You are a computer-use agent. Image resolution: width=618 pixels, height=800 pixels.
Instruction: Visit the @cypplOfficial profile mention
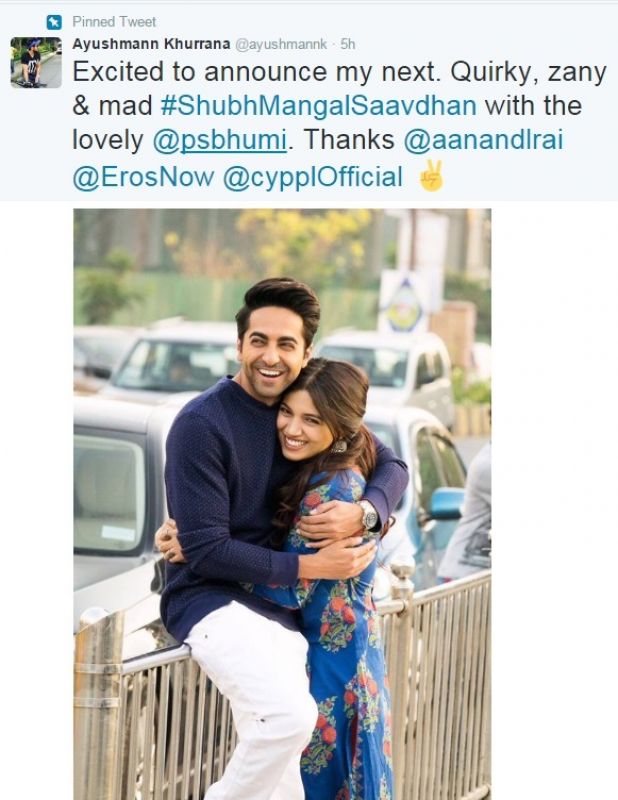[x=313, y=178]
